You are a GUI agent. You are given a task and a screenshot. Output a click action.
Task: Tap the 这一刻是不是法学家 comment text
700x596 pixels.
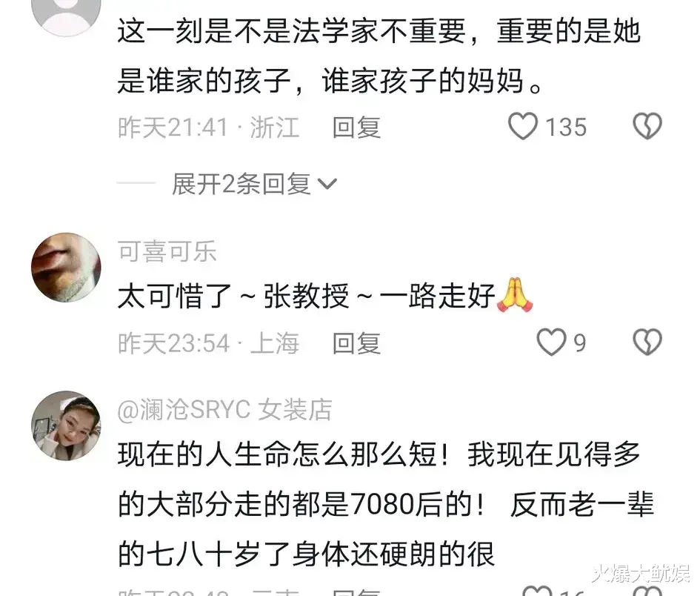[x=379, y=56]
